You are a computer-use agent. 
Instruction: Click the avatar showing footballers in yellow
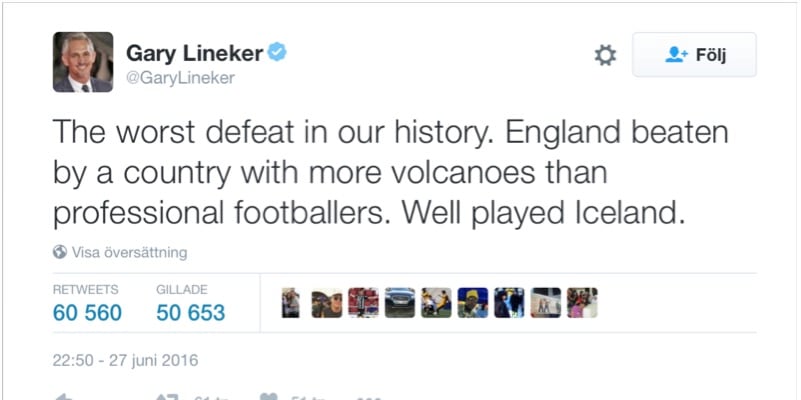point(436,303)
